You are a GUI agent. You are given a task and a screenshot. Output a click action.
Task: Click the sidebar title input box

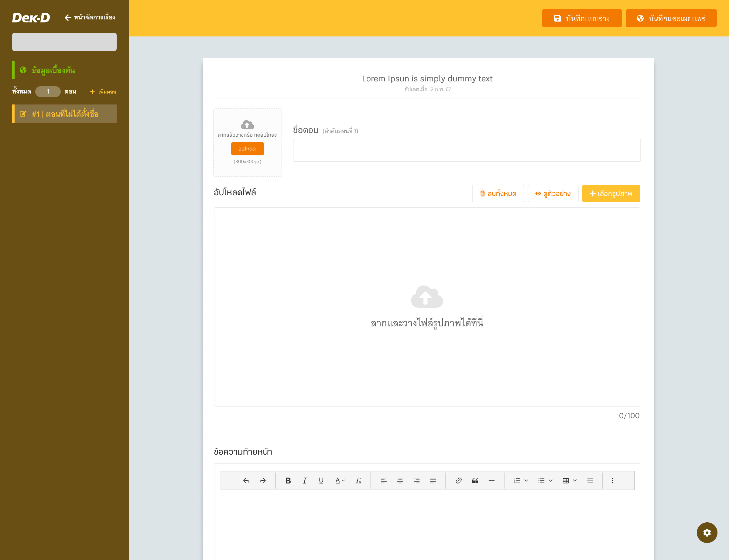point(64,42)
